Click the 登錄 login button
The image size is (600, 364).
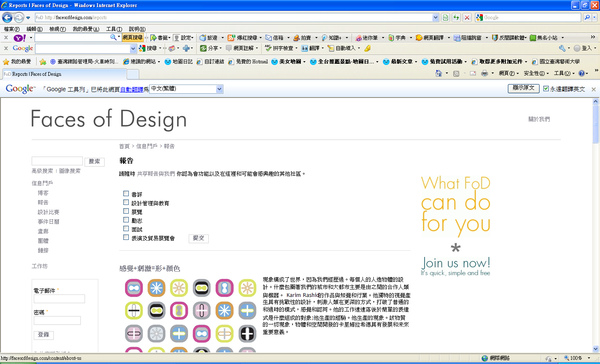pyautogui.click(x=44, y=335)
